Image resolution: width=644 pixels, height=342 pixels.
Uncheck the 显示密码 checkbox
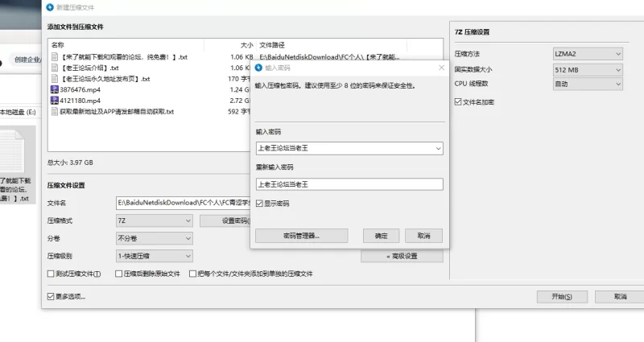259,204
